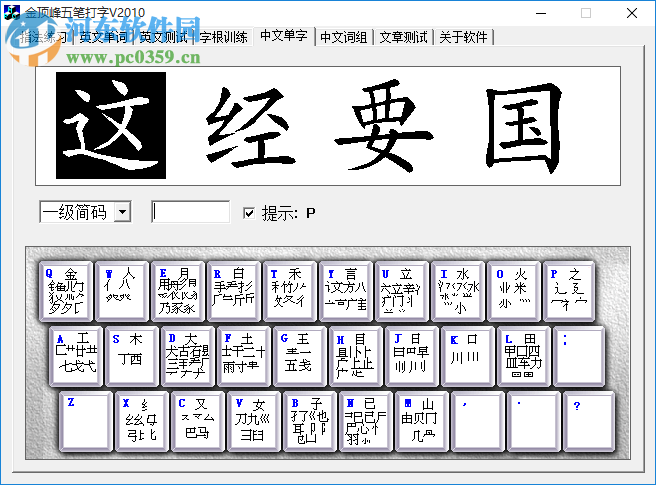Click the typing input field
The height and width of the screenshot is (485, 656).
(190, 212)
